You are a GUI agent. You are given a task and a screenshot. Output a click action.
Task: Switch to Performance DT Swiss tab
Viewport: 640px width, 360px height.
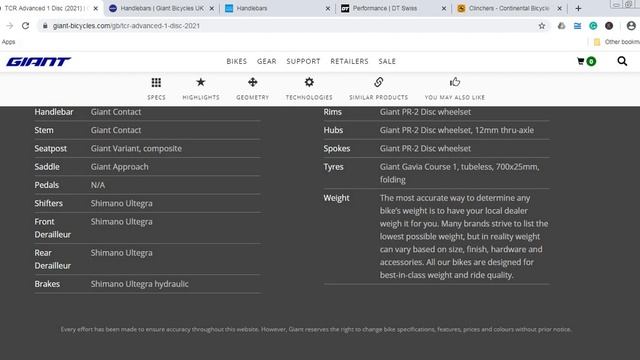pyautogui.click(x=393, y=8)
